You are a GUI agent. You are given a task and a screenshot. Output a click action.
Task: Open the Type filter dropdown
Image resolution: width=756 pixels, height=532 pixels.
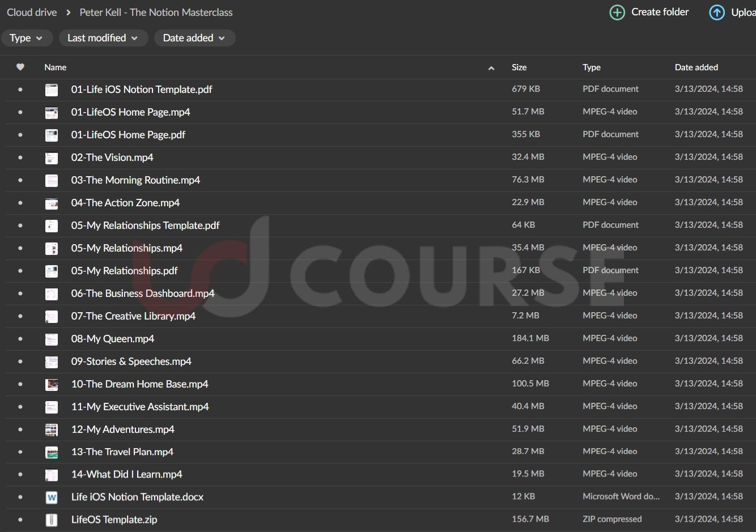point(27,38)
